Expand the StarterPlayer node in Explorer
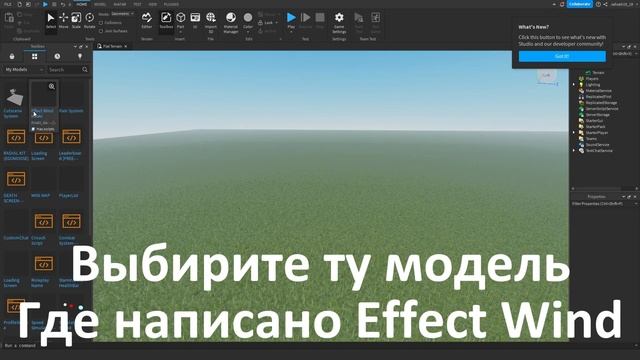 574,133
